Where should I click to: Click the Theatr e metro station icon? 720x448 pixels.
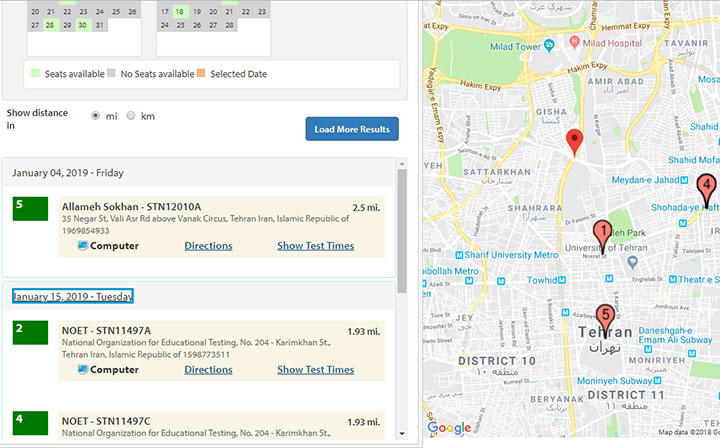pos(673,279)
